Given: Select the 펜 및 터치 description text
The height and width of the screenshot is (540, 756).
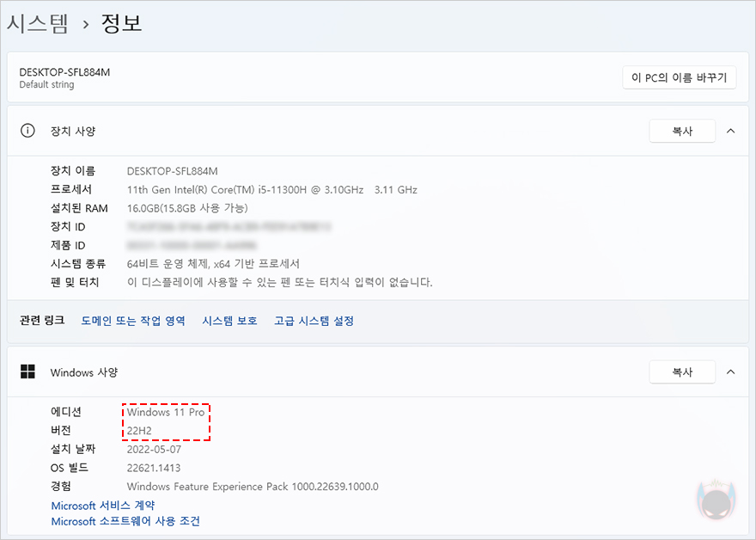Looking at the screenshot, I should pyautogui.click(x=280, y=282).
